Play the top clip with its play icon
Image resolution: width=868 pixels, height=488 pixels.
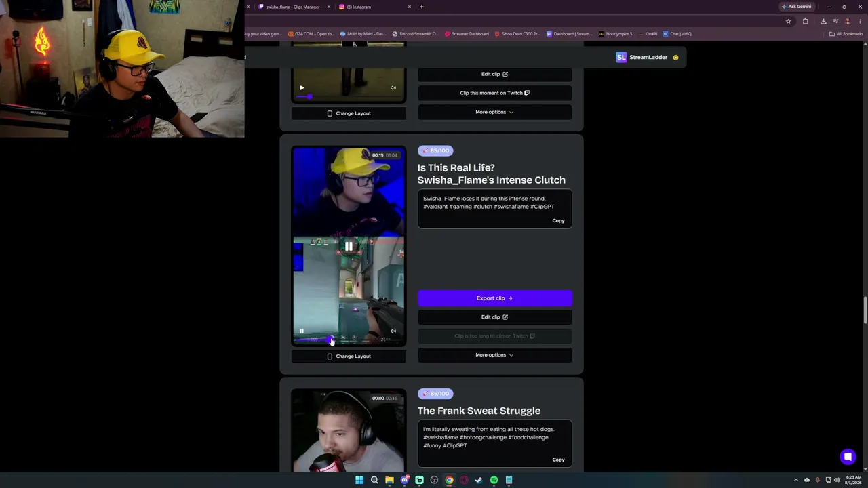click(302, 87)
